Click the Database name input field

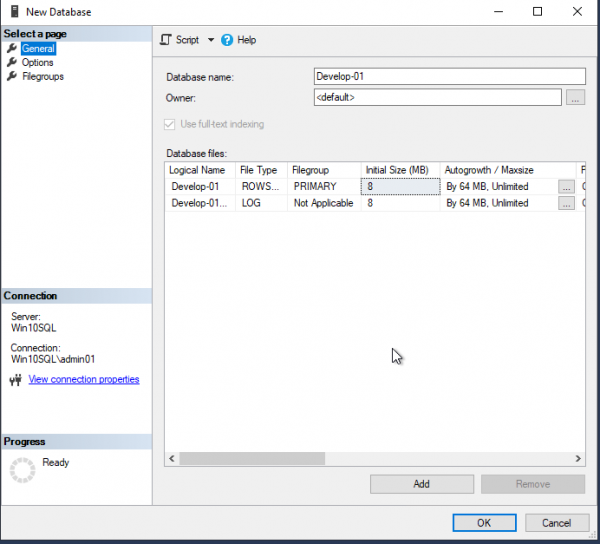pyautogui.click(x=450, y=77)
